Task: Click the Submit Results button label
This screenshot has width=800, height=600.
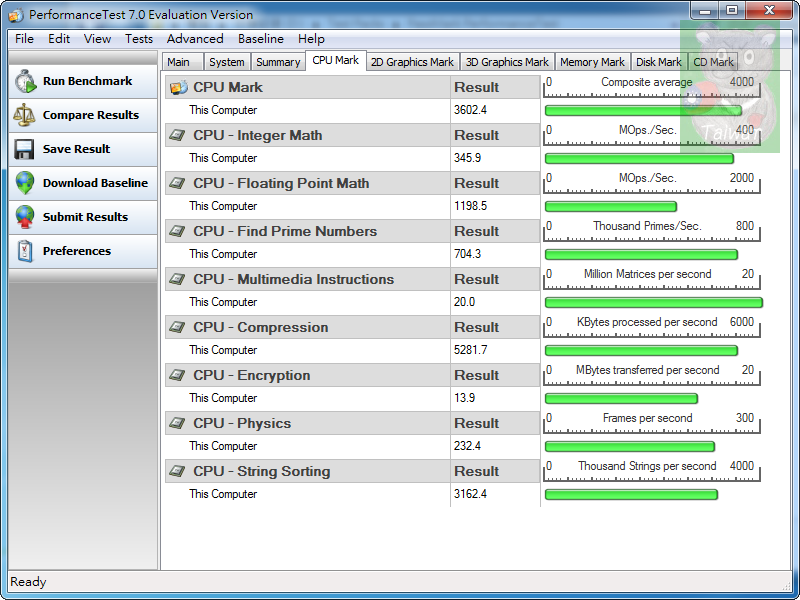Action: (85, 217)
